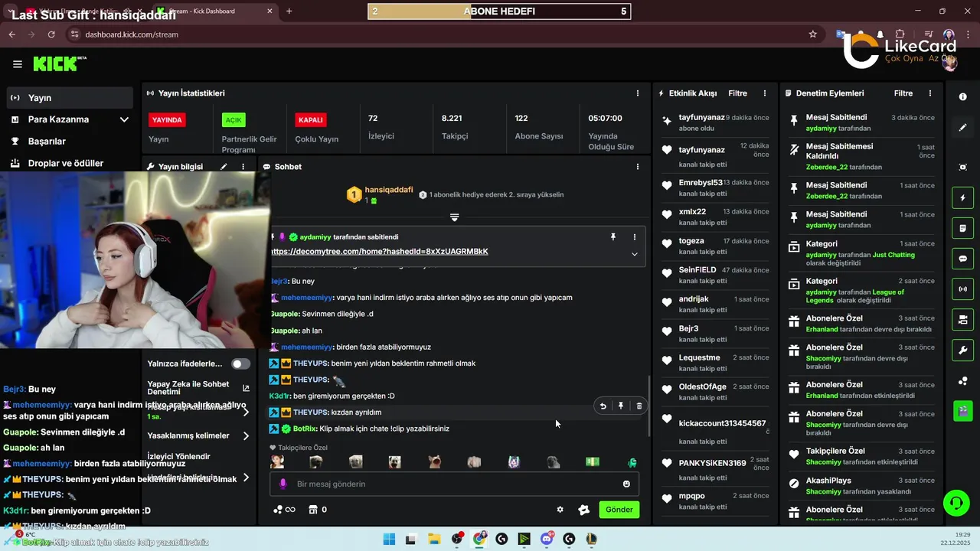Toggle chat widget button in right sidebar
The width and height of the screenshot is (980, 551).
[963, 259]
